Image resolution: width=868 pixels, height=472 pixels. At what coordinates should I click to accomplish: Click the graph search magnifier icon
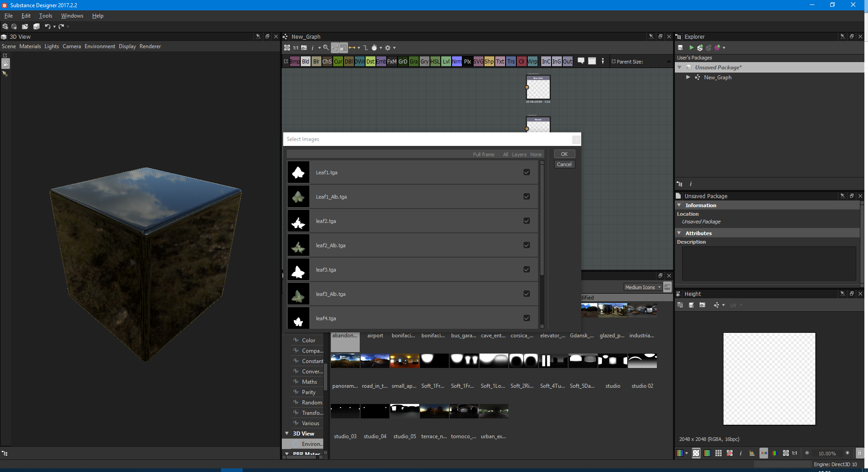[326, 48]
